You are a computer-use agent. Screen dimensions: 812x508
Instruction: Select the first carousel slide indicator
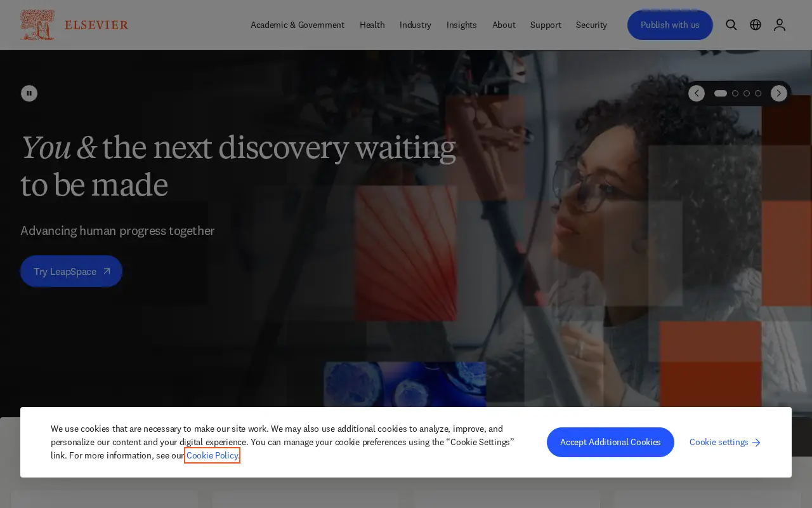point(721,93)
